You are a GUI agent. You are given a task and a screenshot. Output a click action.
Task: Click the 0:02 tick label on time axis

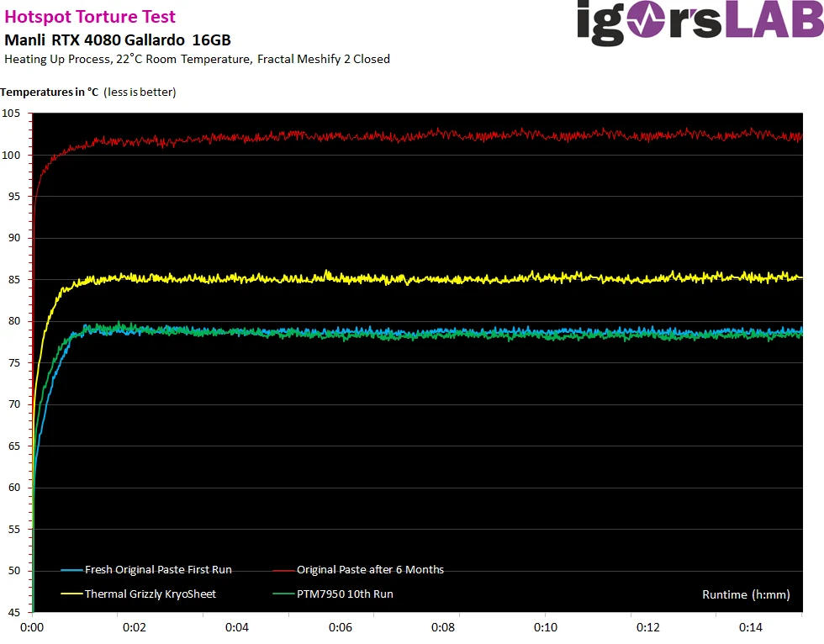[134, 627]
